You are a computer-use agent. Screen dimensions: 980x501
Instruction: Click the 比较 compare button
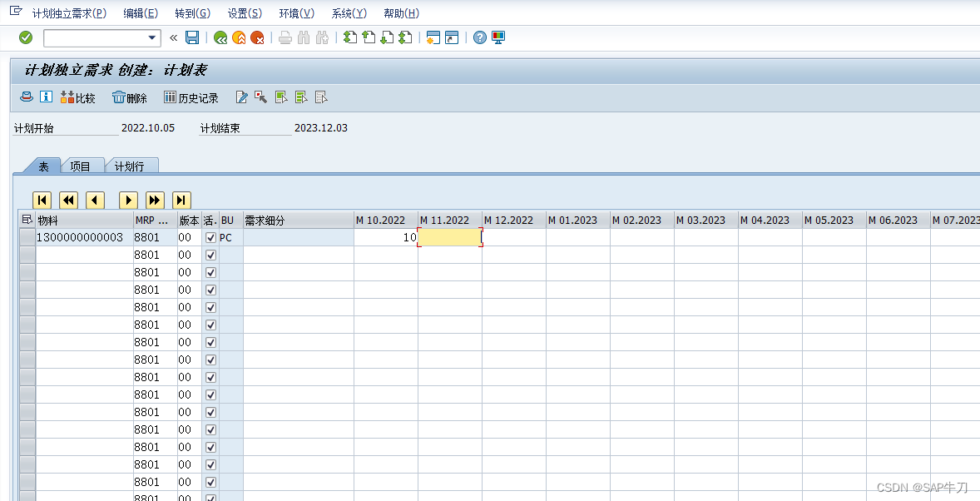[x=77, y=97]
